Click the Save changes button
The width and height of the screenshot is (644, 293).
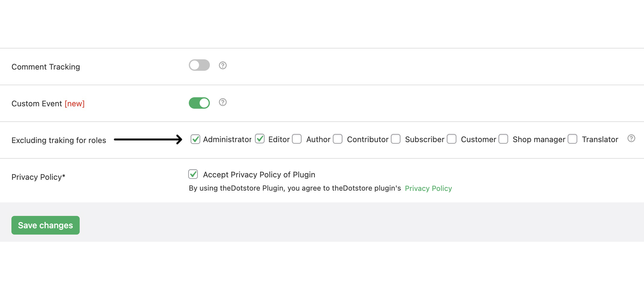(x=45, y=225)
